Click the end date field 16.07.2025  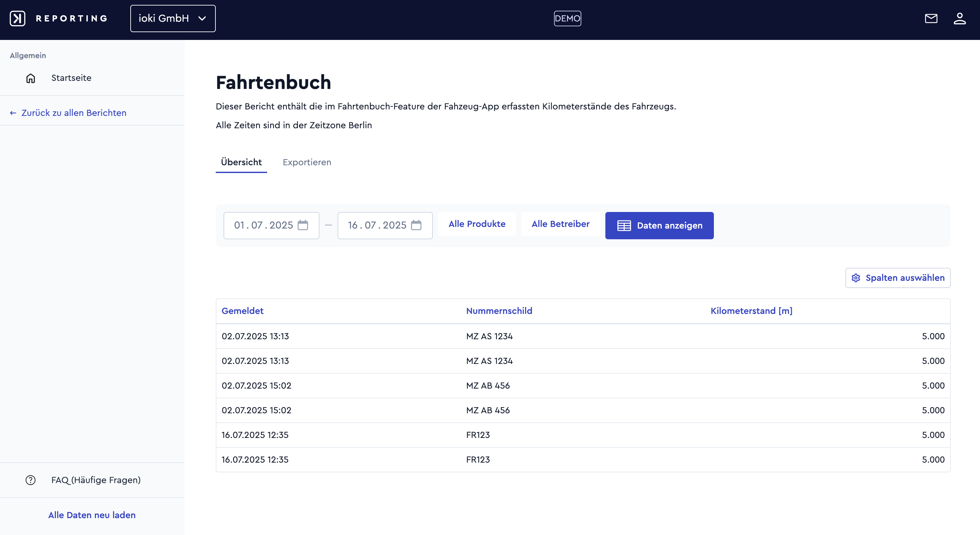point(385,225)
